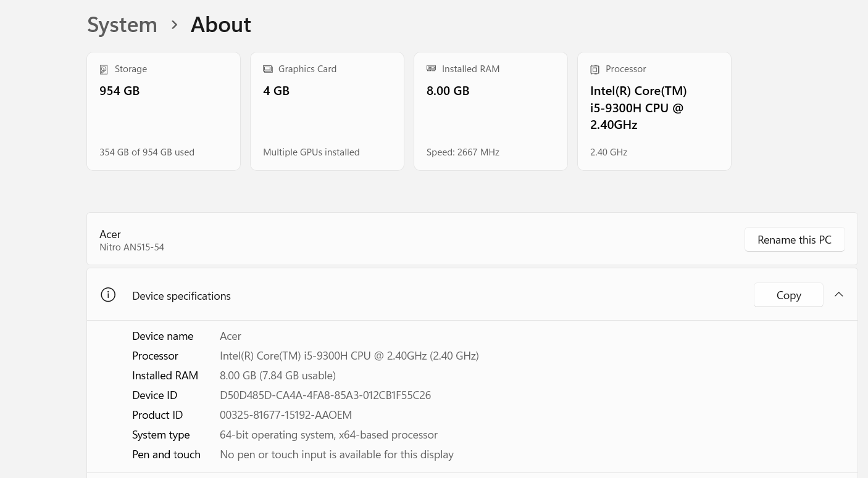Click the Storage drive icon

(104, 70)
